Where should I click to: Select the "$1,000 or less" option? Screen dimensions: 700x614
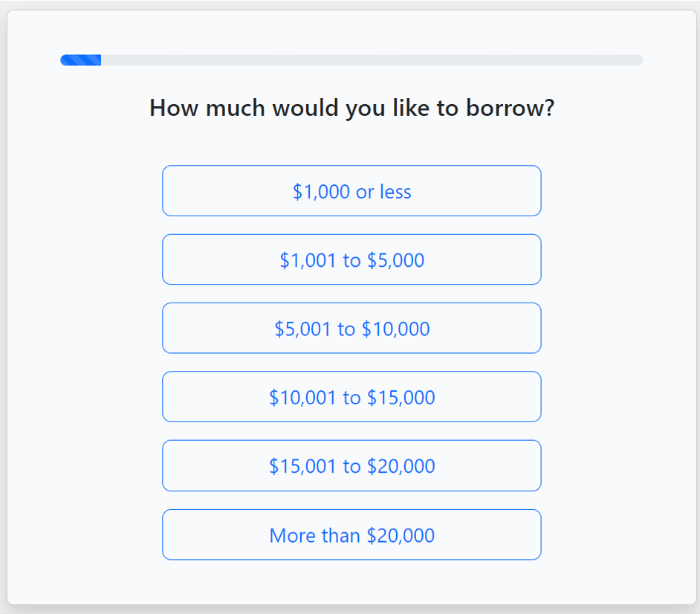[351, 191]
